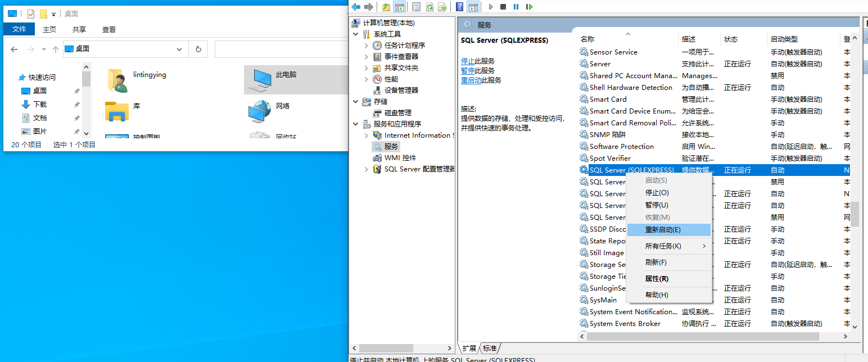Select WMI 控件 in the console tree
The image size is (868, 362).
click(x=400, y=158)
